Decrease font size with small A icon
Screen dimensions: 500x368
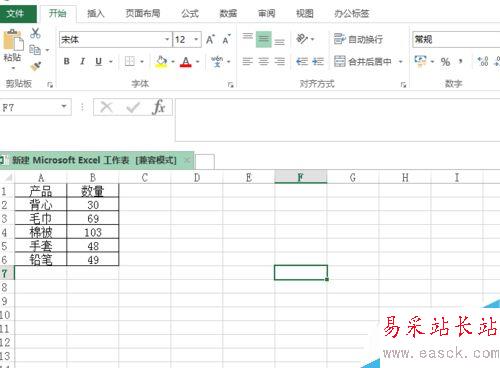tap(226, 40)
